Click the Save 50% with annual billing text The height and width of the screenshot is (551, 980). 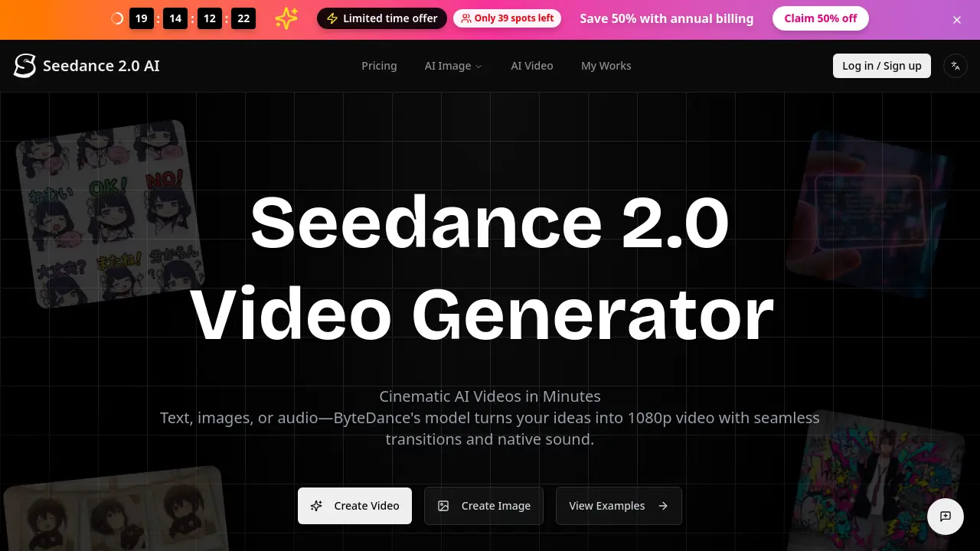[666, 18]
